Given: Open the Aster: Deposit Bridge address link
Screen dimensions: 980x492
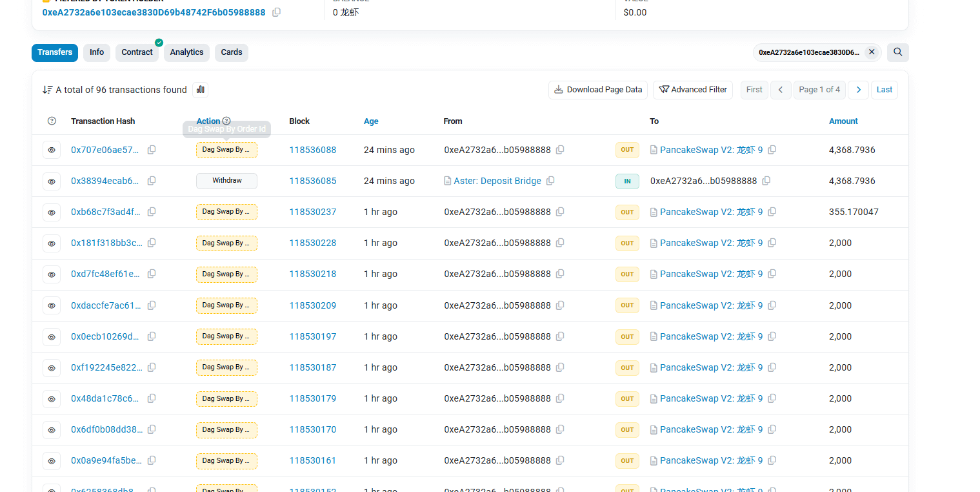Looking at the screenshot, I should (497, 181).
